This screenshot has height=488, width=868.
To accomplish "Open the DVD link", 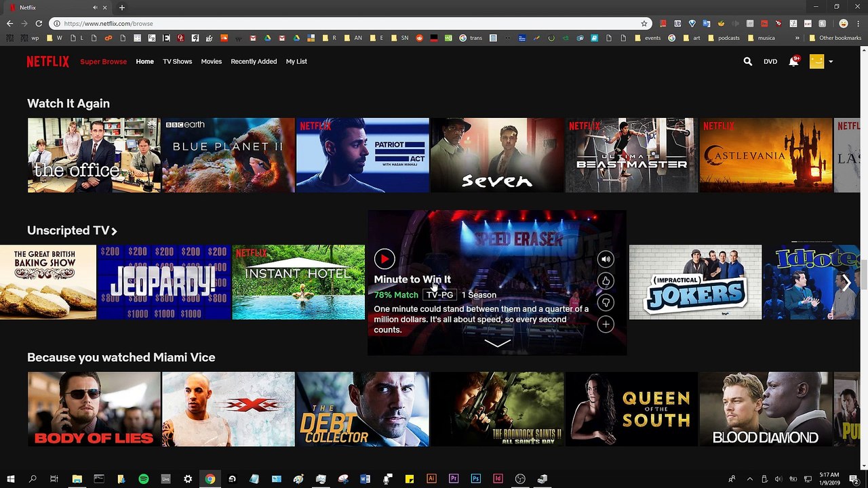I will [770, 62].
